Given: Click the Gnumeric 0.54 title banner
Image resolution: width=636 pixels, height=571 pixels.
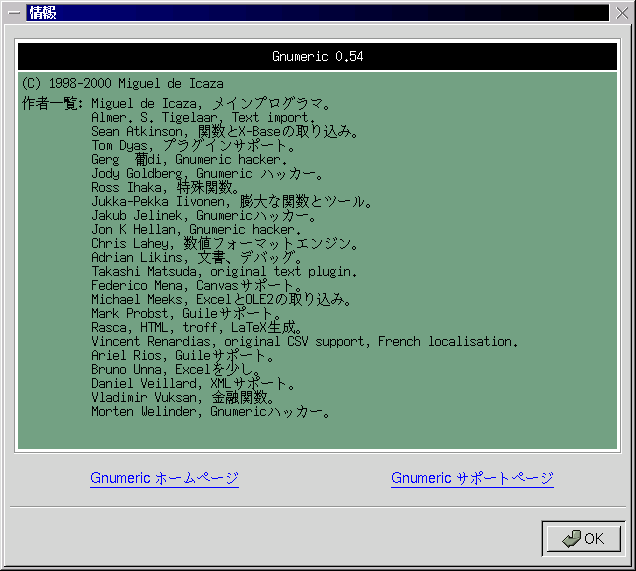Looking at the screenshot, I should point(318,56).
